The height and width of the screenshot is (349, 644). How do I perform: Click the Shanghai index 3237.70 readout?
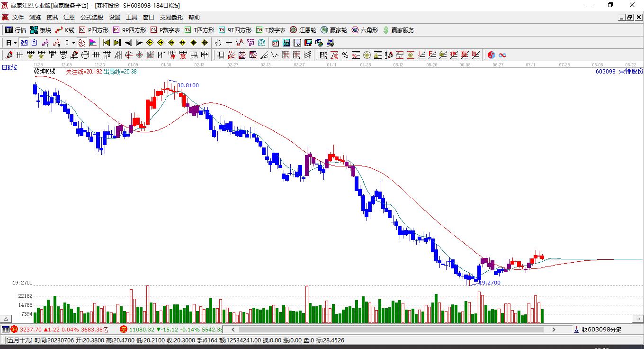(x=31, y=330)
